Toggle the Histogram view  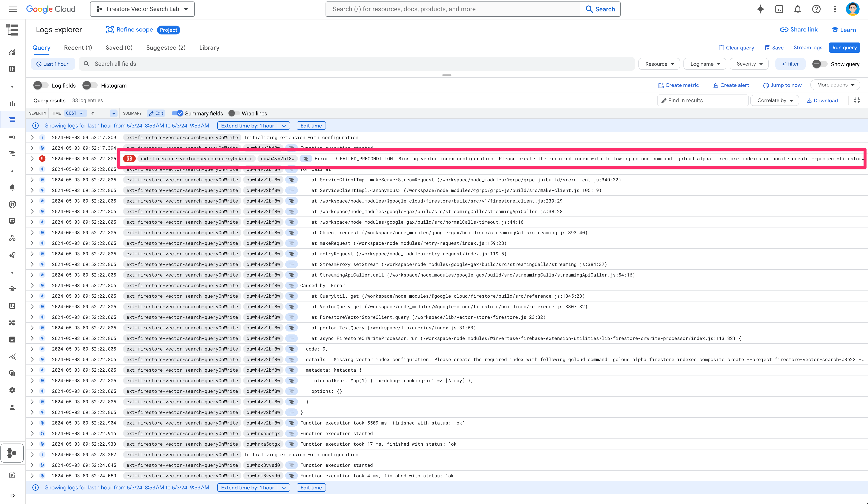point(89,85)
